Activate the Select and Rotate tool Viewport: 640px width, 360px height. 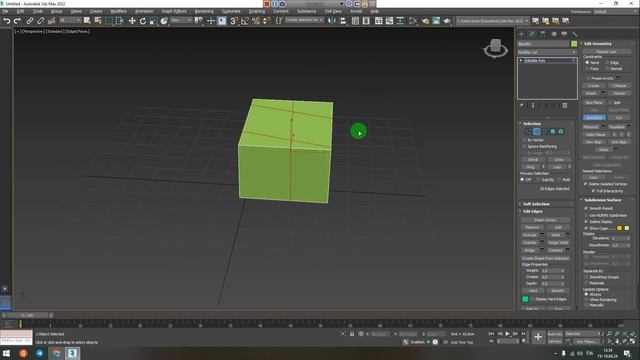[143, 21]
